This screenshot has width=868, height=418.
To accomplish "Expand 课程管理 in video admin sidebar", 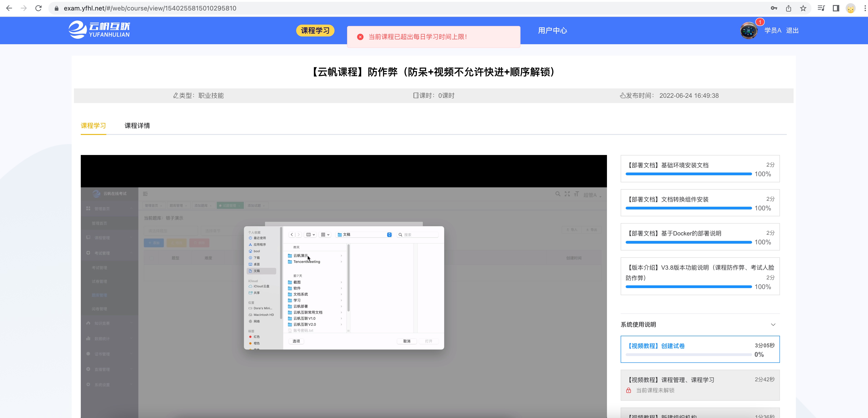I will point(110,238).
